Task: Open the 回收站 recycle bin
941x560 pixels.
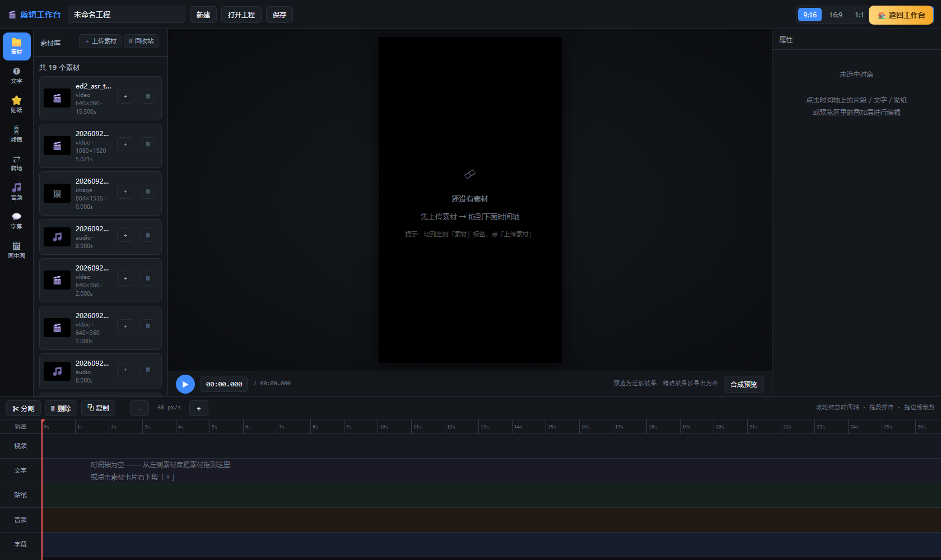Action: point(141,41)
